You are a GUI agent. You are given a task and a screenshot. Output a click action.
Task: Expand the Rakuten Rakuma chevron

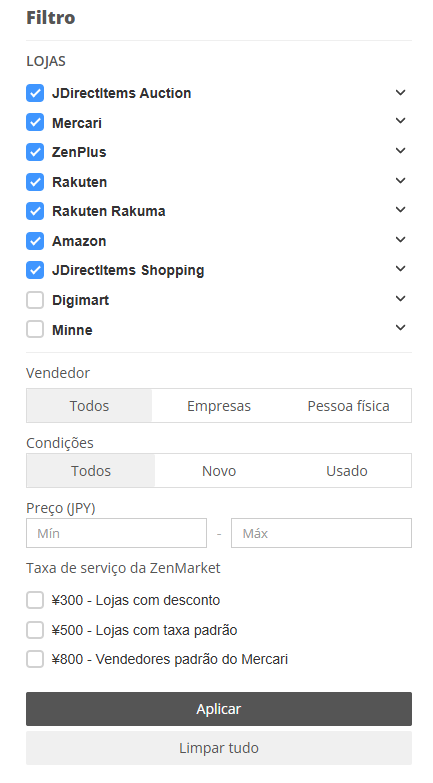pos(400,210)
